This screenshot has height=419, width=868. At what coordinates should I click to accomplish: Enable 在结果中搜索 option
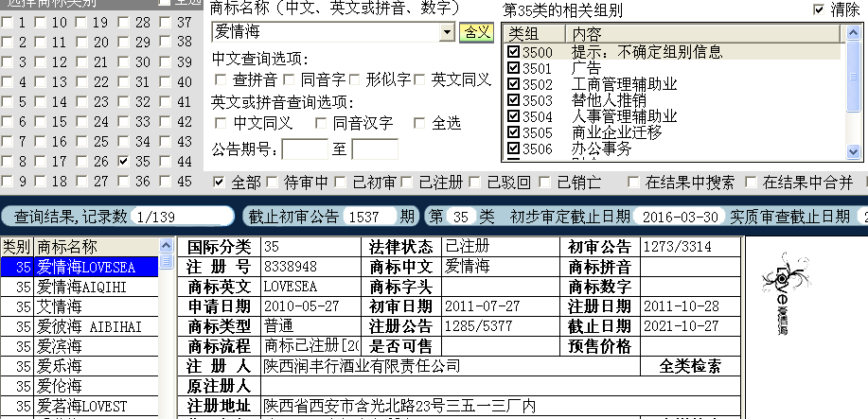pos(633,182)
